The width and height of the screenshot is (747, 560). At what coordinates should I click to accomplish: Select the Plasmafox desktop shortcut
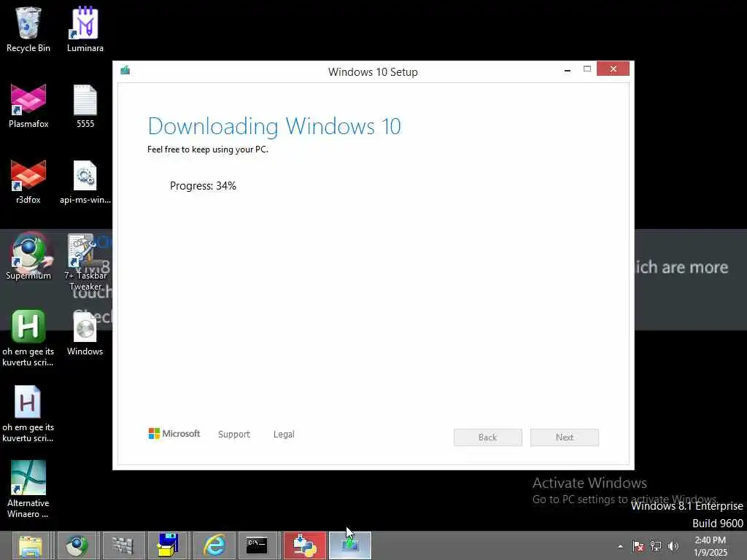(x=28, y=106)
